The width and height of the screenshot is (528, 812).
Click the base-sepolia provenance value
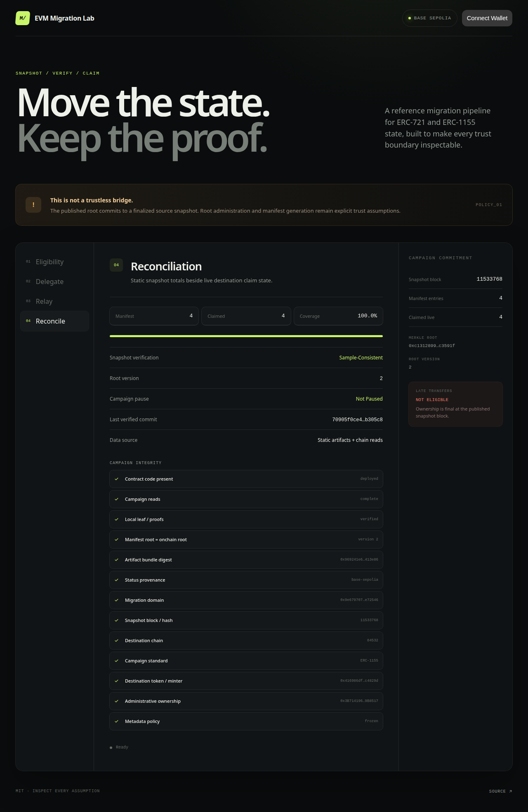pyautogui.click(x=365, y=580)
